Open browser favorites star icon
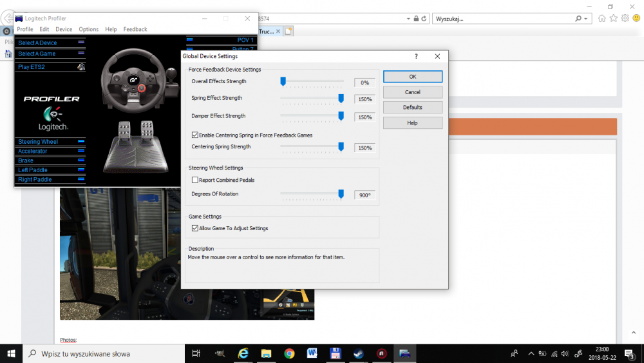This screenshot has width=644, height=363. point(613,19)
